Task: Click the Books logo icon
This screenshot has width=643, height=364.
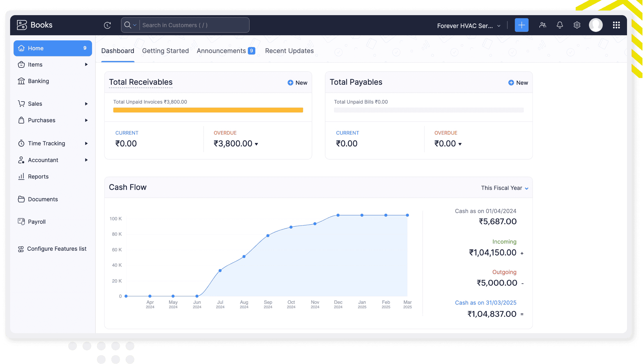Action: click(x=22, y=25)
